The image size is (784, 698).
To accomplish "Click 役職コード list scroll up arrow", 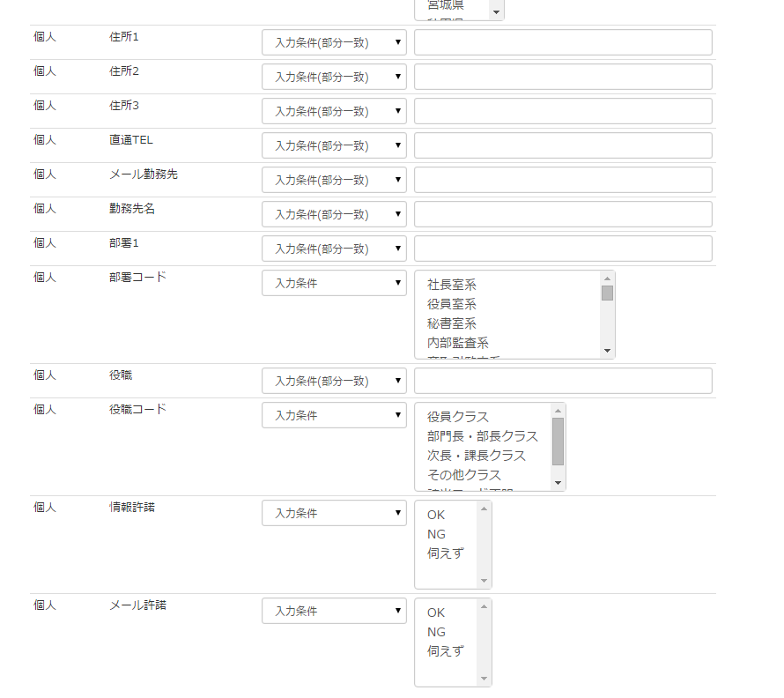I will (x=558, y=410).
